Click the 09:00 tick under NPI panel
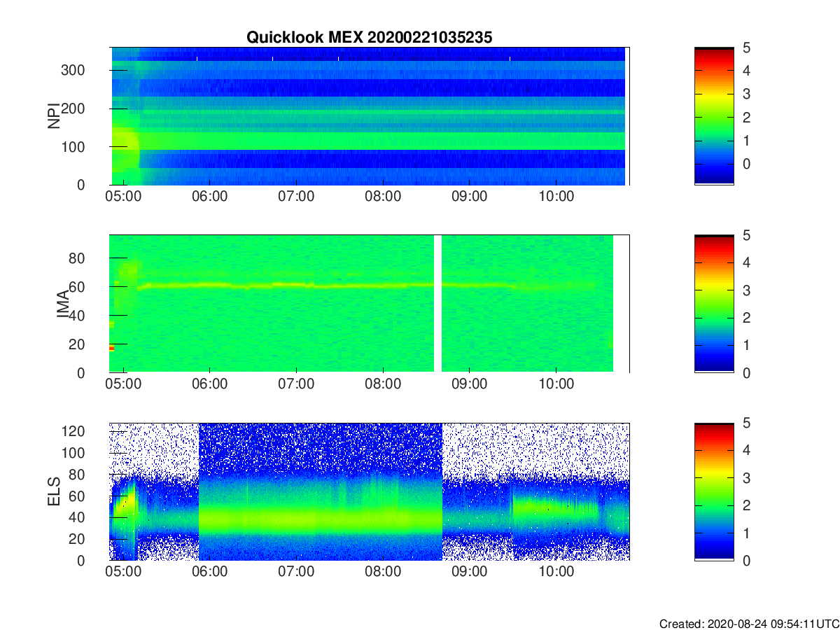The height and width of the screenshot is (630, 840). 469,197
